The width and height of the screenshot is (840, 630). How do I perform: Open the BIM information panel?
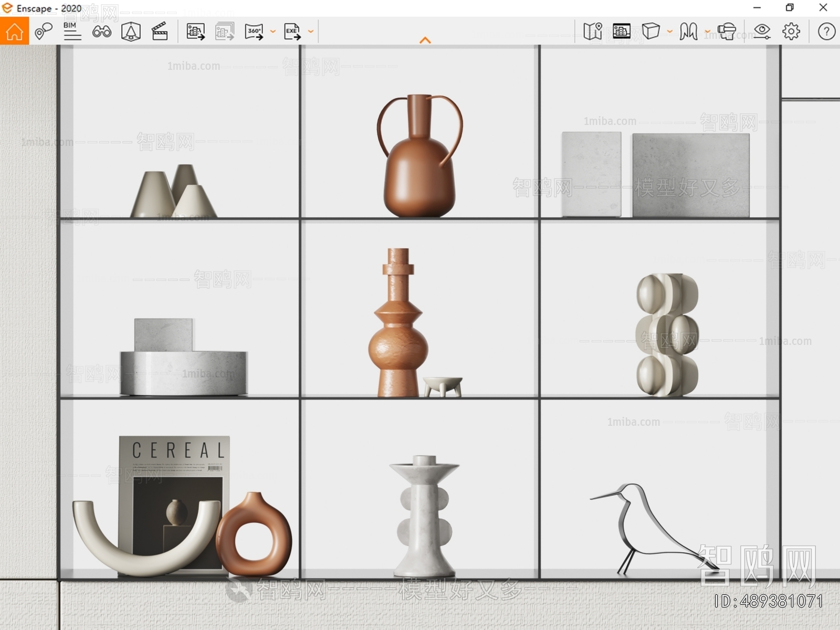point(72,31)
